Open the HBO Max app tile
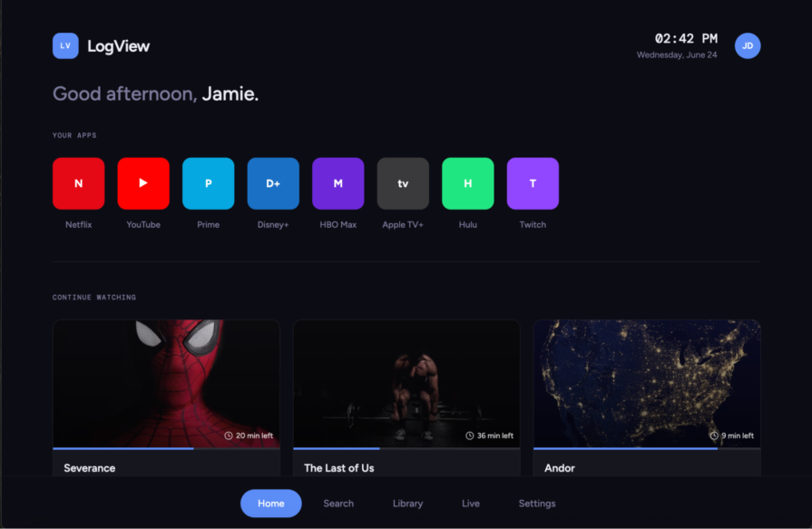812x529 pixels. (x=338, y=183)
